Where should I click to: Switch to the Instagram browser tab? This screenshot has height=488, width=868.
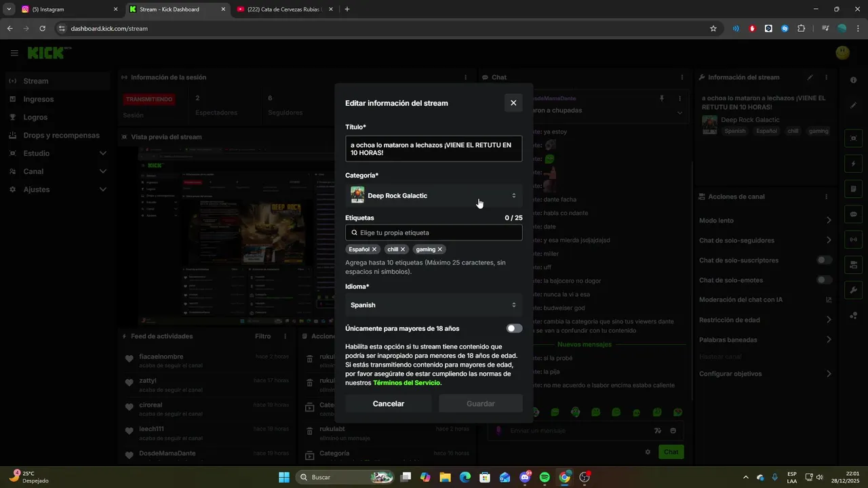pos(68,9)
